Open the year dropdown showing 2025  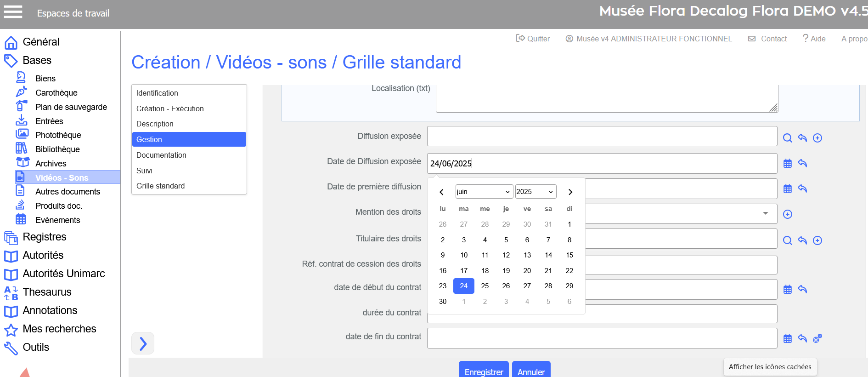(x=535, y=192)
